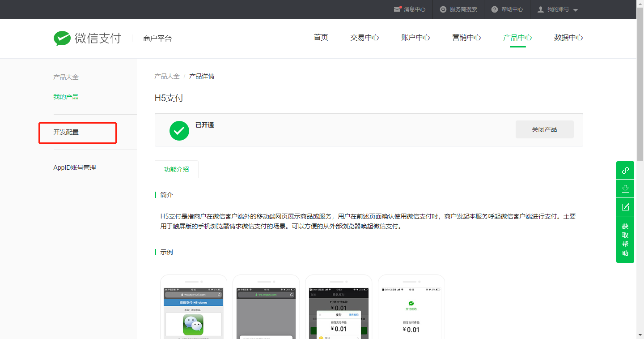Open 开发配置 in the left sidebar
The image size is (644, 339).
(x=66, y=132)
